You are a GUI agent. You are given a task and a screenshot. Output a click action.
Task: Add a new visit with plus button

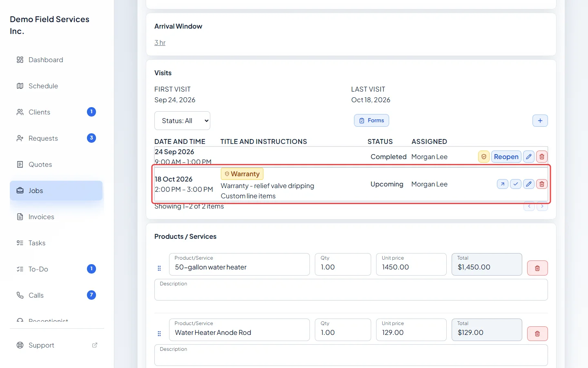(540, 121)
